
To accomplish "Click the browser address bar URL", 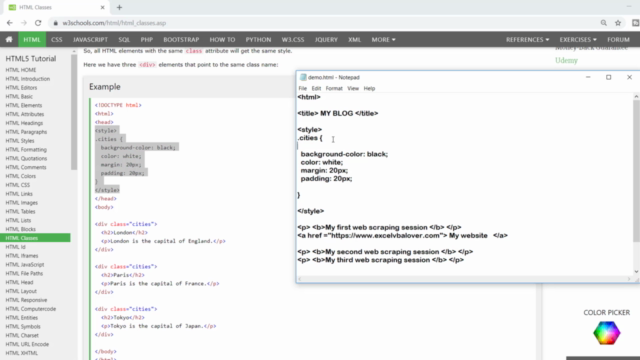I will tap(114, 23).
